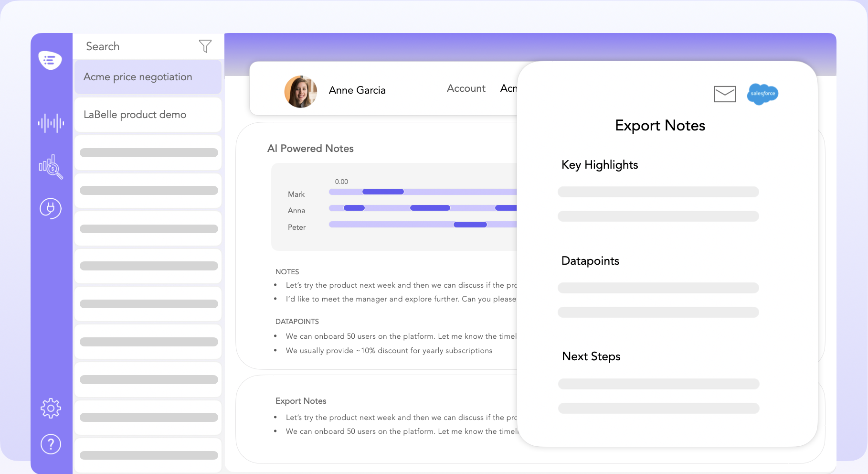Click the Next Steps heading
This screenshot has height=474, width=868.
(x=591, y=356)
